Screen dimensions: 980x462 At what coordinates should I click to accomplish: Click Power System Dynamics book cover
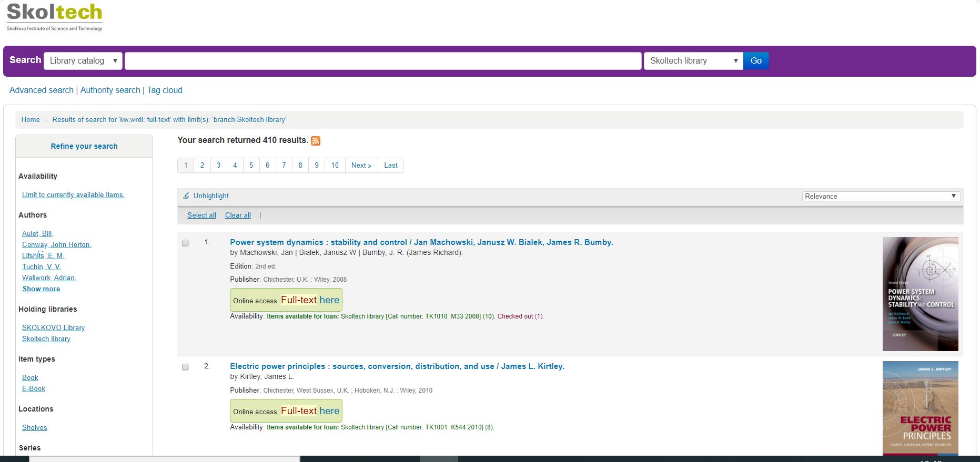tap(921, 294)
